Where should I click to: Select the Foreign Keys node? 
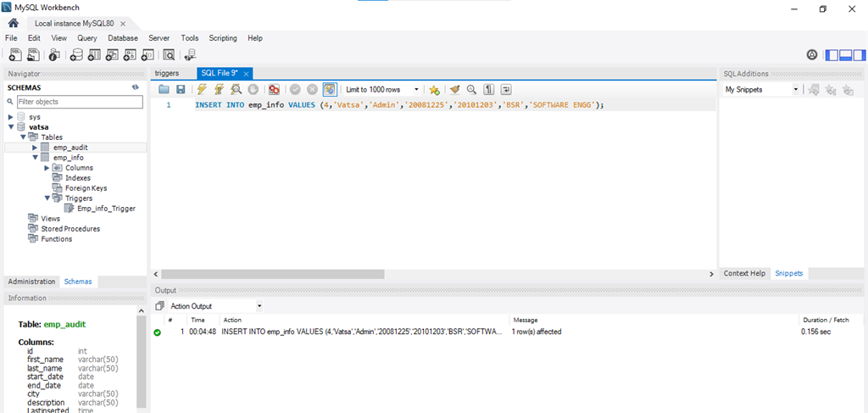[86, 188]
